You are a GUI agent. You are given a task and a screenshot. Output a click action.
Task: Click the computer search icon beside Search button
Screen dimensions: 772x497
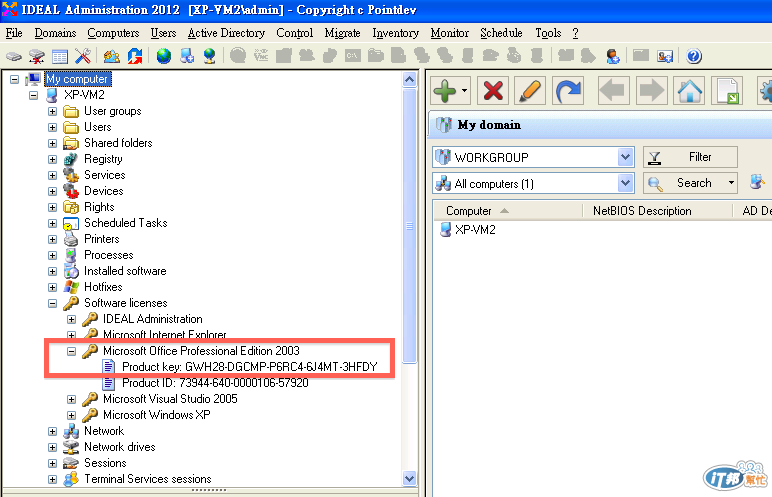click(757, 183)
